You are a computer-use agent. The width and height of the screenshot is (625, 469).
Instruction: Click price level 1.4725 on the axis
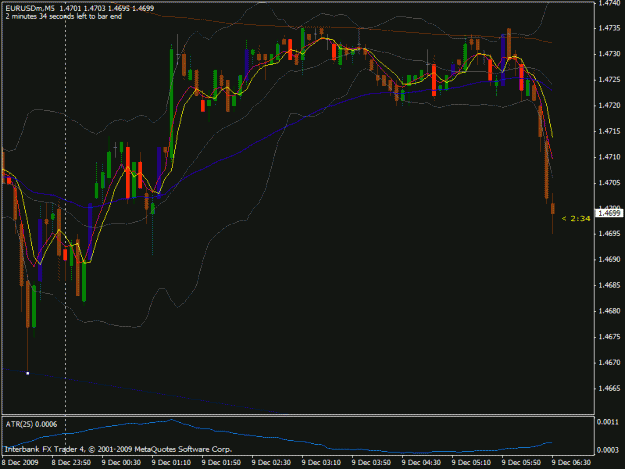pyautogui.click(x=609, y=80)
